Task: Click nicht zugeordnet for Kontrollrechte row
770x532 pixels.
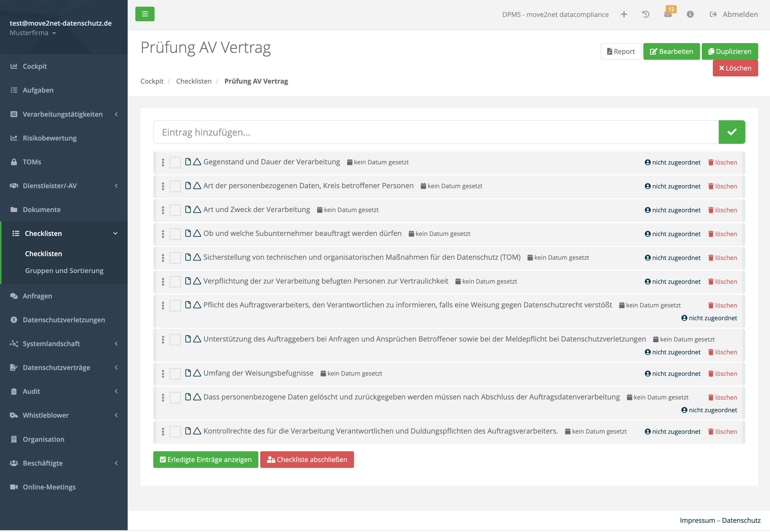Action: click(x=672, y=432)
